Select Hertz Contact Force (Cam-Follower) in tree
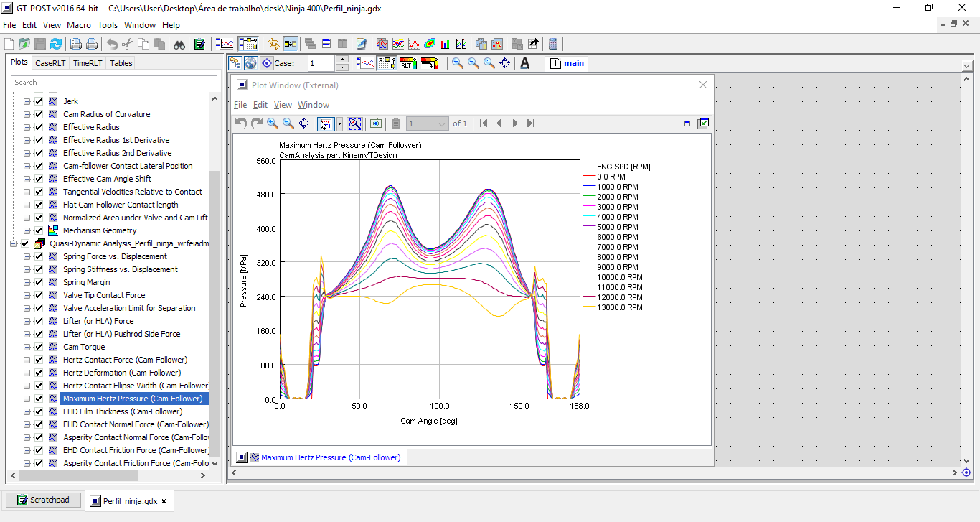980x522 pixels. click(125, 360)
